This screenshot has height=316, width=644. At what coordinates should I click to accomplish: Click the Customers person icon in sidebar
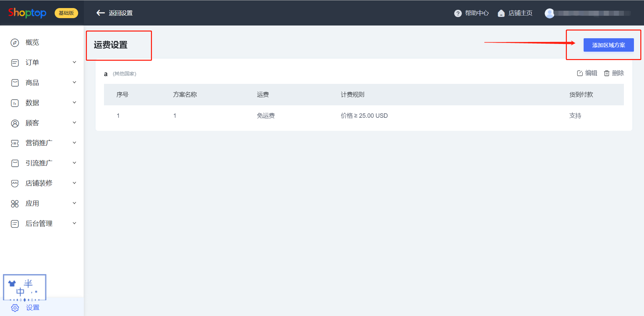click(15, 123)
